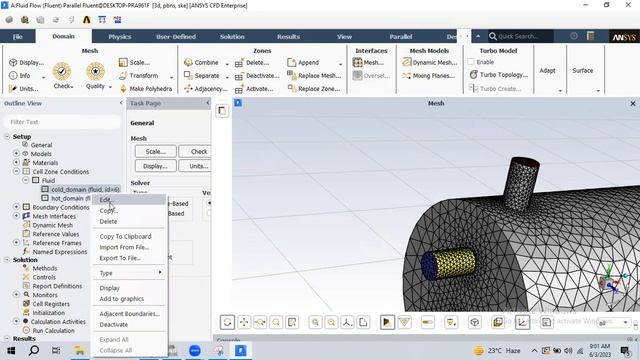
Task: Enable the Turbo Model checkbox
Action: pyautogui.click(x=471, y=62)
